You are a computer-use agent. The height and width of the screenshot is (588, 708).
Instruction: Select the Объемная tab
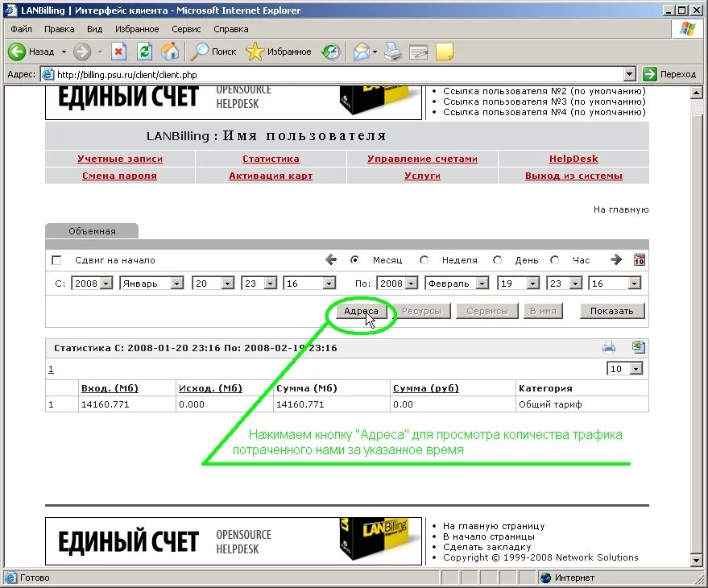92,231
